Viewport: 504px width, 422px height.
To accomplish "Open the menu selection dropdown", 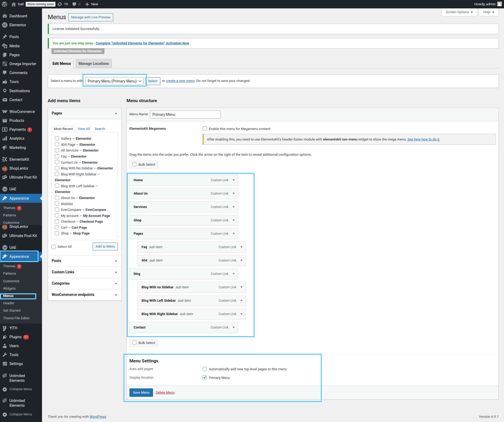I will [114, 81].
